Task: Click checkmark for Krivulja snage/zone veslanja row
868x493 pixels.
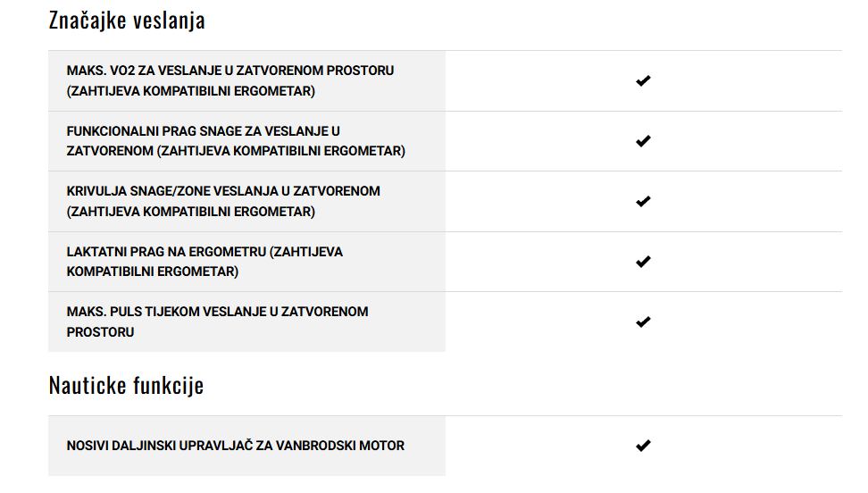Action: tap(643, 201)
